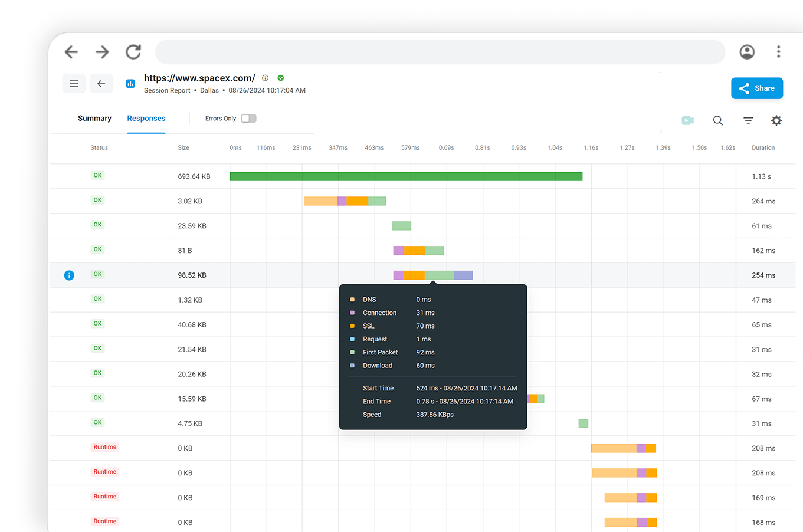803x532 pixels.
Task: Click the info icon next to spacex.com URL
Action: [265, 77]
